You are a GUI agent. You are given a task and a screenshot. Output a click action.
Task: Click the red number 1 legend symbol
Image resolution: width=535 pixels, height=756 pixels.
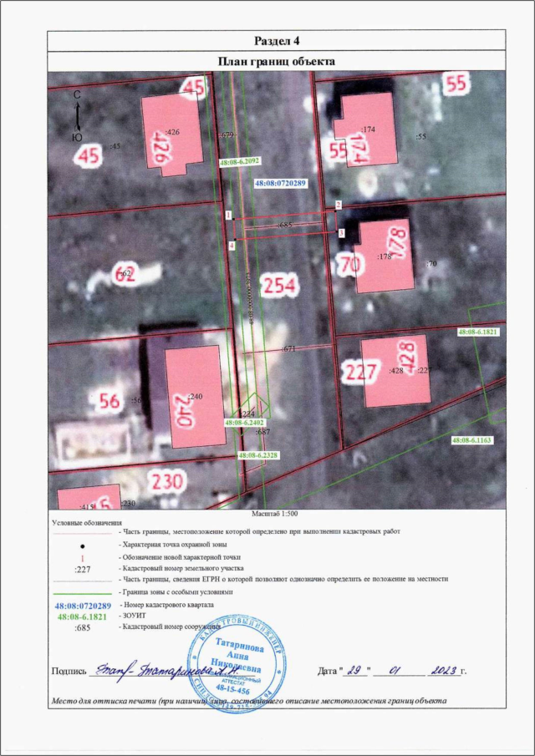click(x=83, y=556)
